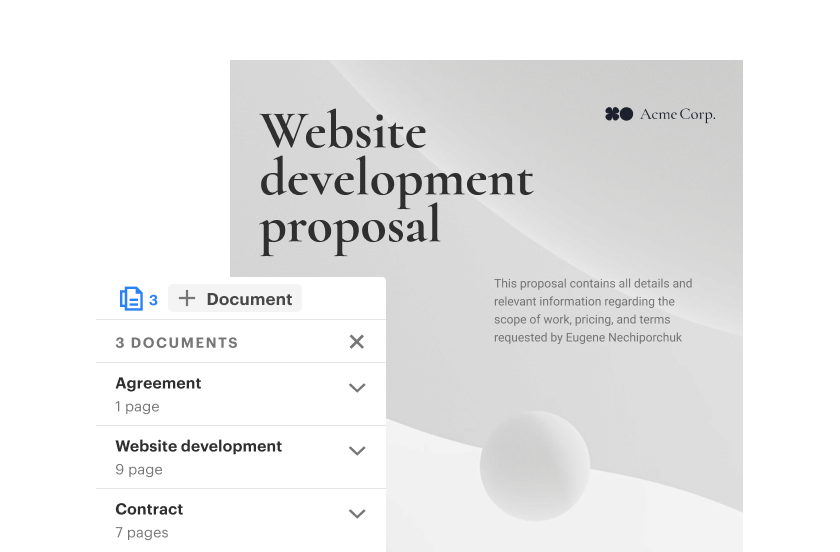Close the 3 Documents panel
The image size is (840, 552).
[357, 341]
